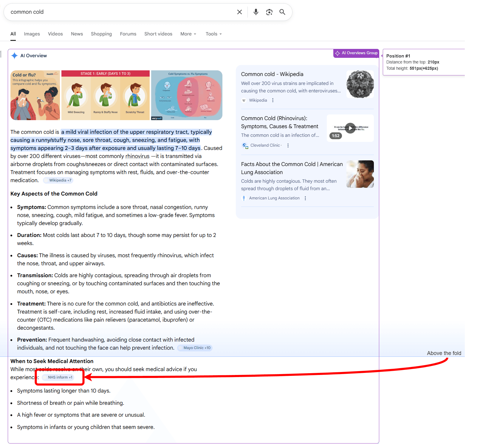Click the search magnifier icon
Screen dimensions: 480x448
coord(282,12)
